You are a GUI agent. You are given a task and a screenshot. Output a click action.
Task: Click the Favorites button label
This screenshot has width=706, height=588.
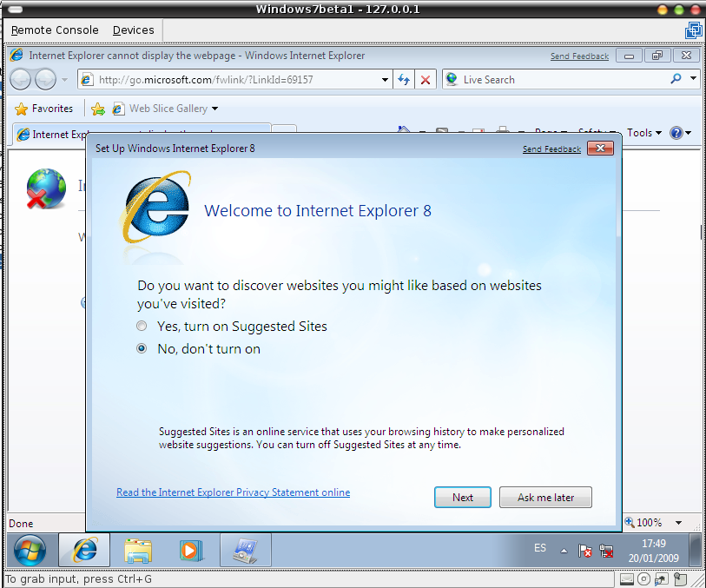(52, 109)
